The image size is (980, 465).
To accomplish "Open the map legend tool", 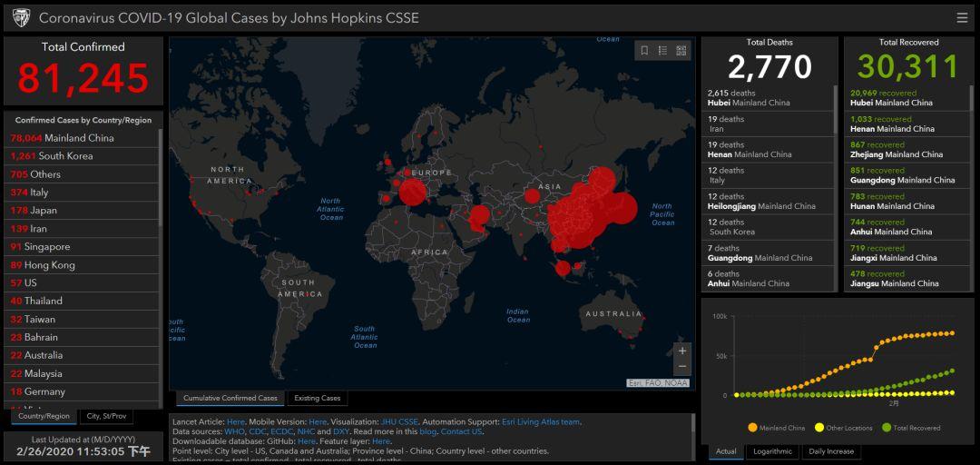I will pyautogui.click(x=662, y=51).
